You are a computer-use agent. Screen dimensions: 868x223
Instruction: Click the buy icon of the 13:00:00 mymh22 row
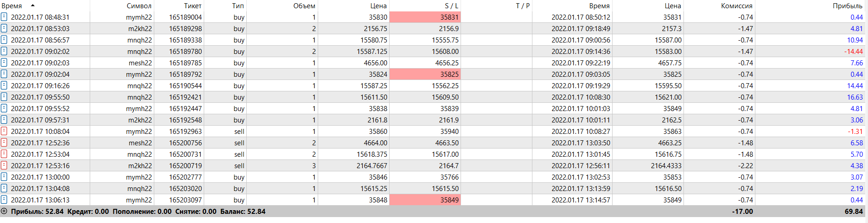tap(4, 177)
